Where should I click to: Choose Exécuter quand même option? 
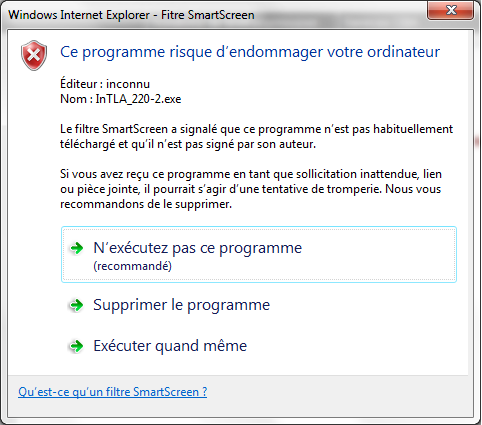[170, 346]
